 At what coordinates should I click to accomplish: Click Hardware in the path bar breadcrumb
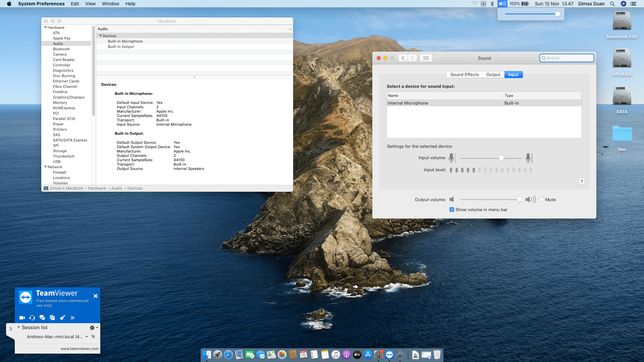97,188
